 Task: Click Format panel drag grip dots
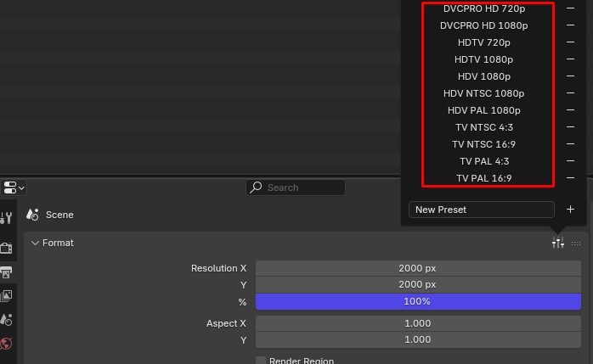(x=576, y=244)
